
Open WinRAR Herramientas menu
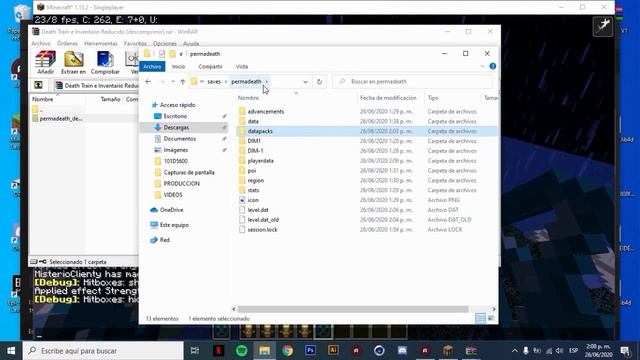pos(101,43)
